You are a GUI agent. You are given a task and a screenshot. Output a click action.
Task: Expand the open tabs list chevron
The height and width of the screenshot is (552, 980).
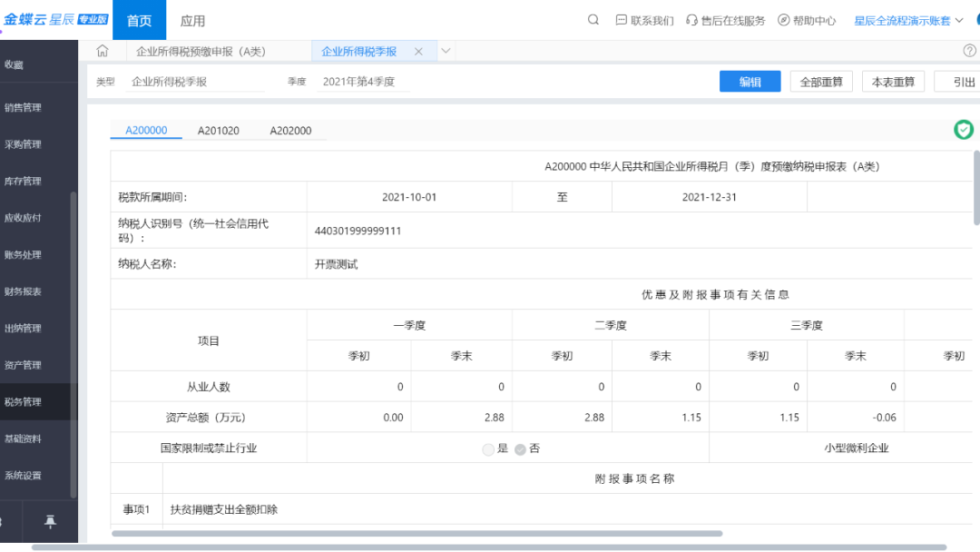[446, 52]
